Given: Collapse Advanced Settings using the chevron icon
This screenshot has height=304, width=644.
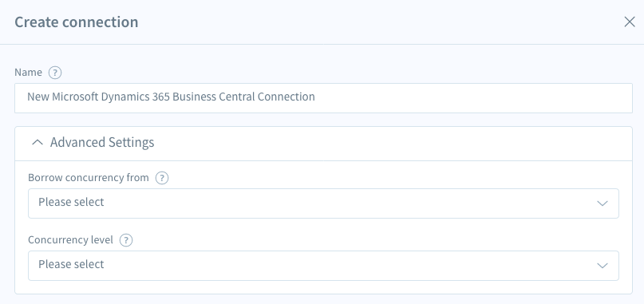Looking at the screenshot, I should [x=38, y=142].
